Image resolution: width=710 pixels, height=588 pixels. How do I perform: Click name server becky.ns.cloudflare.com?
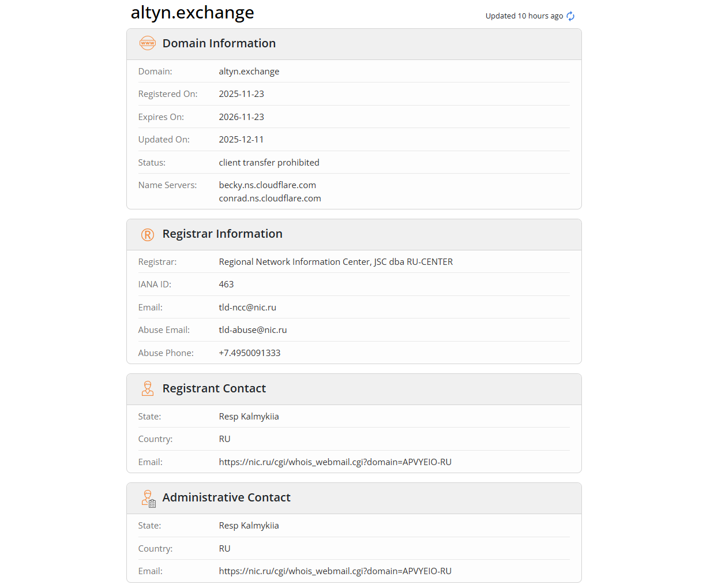click(x=268, y=185)
